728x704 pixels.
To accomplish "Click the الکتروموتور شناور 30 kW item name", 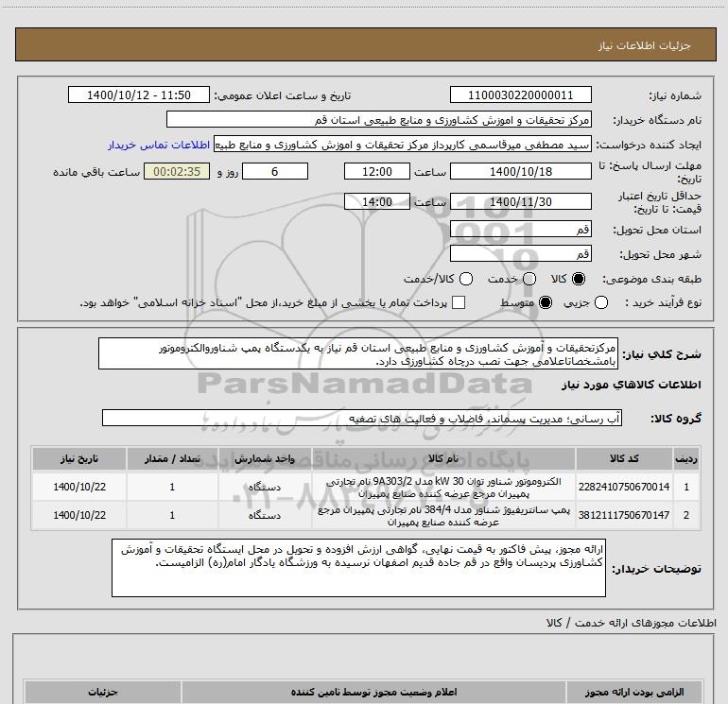I will click(x=443, y=488).
